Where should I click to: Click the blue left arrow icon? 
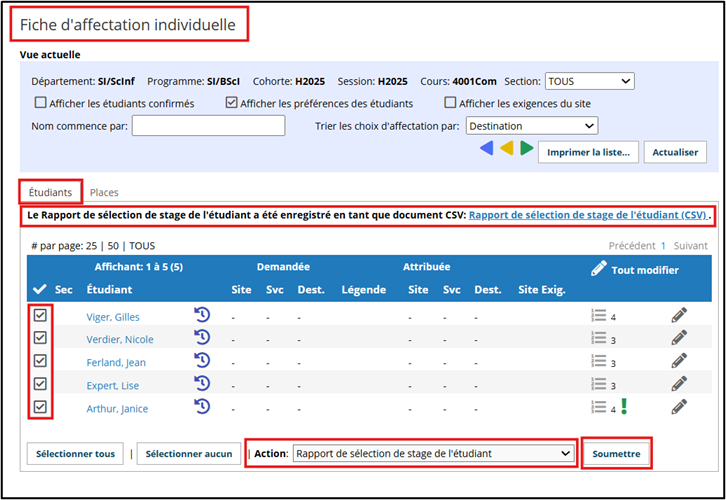[487, 148]
